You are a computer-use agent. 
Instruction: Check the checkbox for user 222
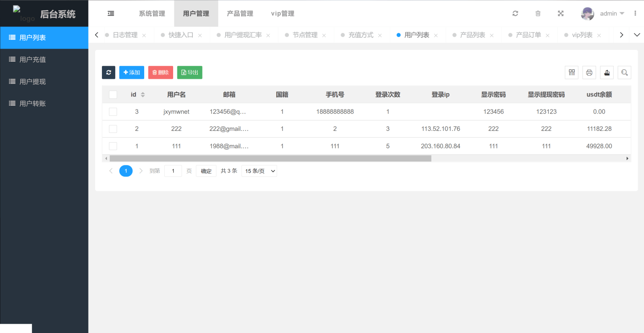[x=113, y=129]
